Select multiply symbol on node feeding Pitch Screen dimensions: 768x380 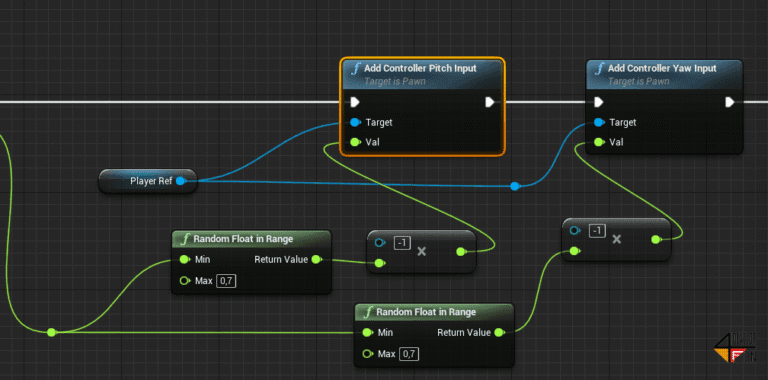pos(421,252)
